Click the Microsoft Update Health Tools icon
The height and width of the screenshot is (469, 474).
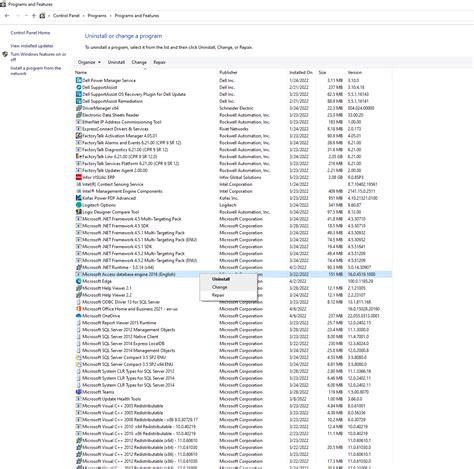79,399
